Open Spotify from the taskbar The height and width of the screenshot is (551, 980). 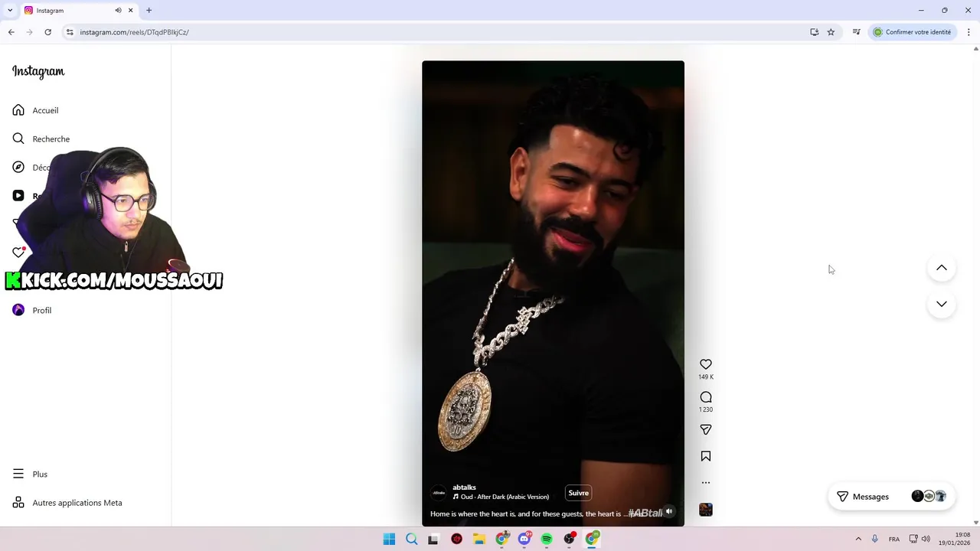tap(547, 539)
